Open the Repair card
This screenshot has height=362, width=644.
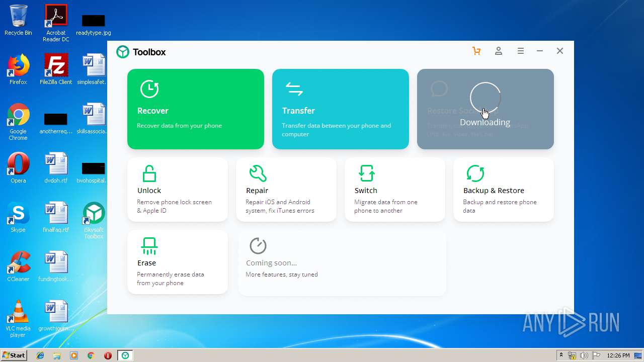pos(286,190)
